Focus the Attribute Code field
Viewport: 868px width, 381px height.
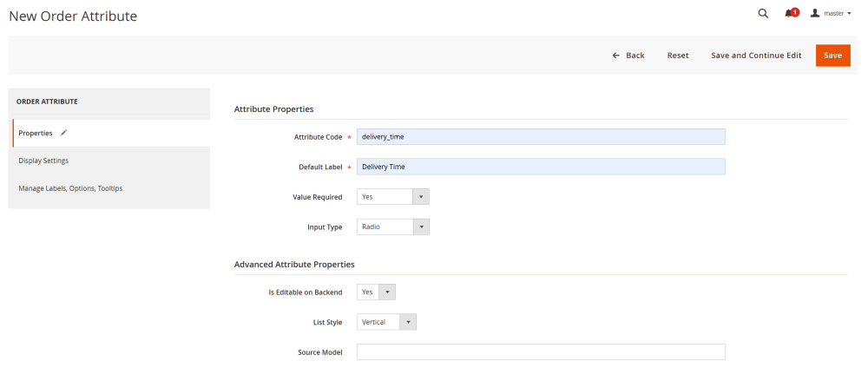(x=541, y=137)
